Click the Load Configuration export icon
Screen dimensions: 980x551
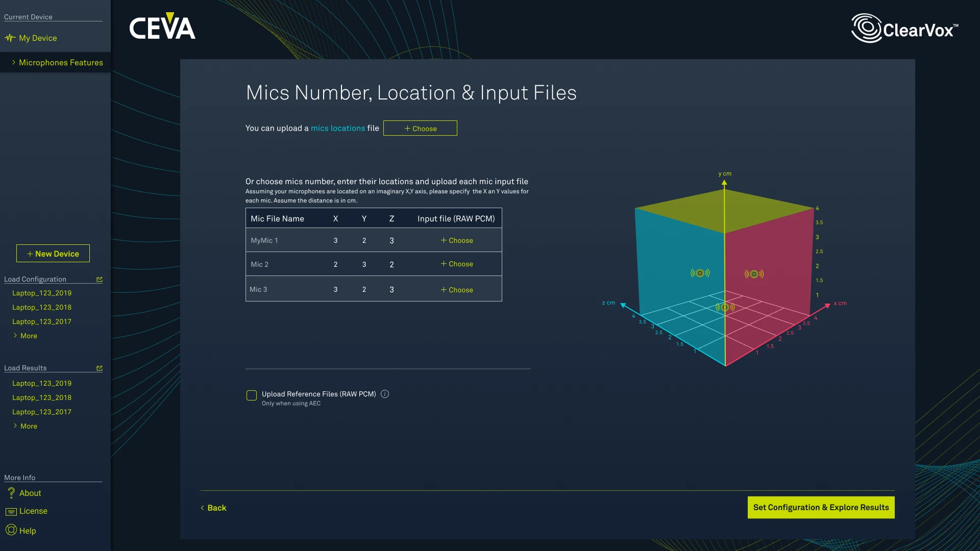click(x=100, y=280)
